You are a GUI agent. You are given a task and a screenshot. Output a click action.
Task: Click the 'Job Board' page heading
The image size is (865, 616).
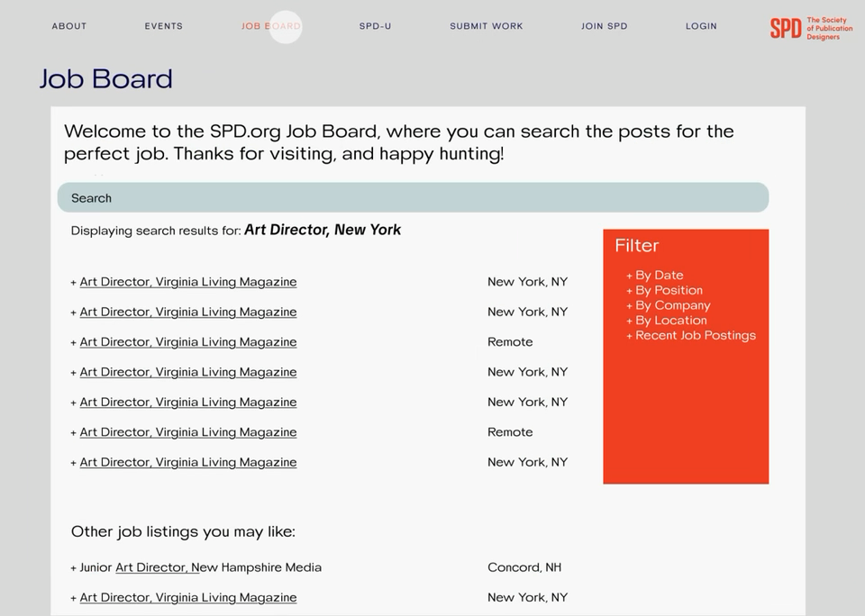106,79
